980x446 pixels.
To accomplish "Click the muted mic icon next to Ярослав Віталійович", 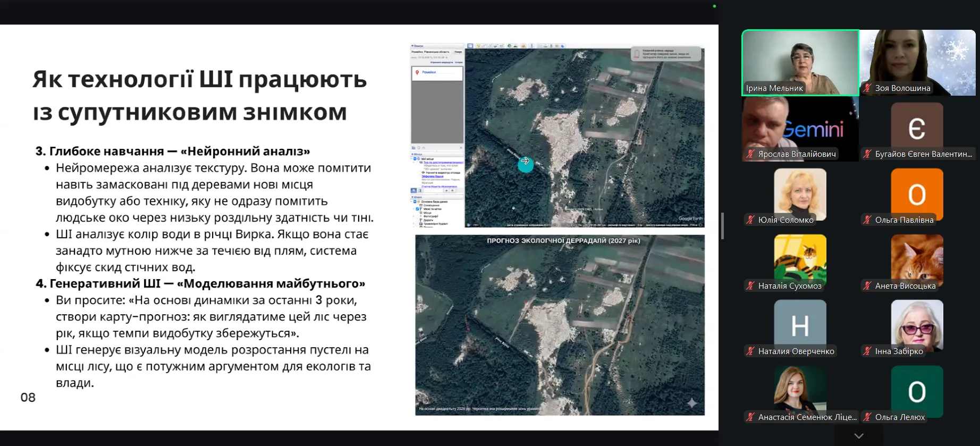I will (750, 154).
